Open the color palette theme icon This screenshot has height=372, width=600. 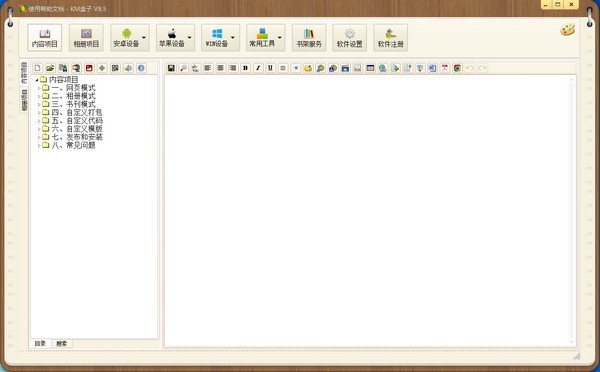point(567,30)
